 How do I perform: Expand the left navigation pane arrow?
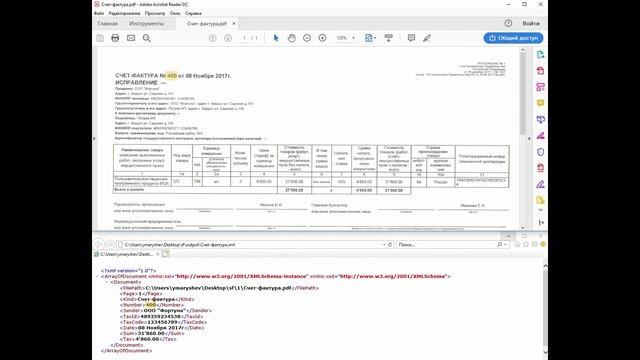(x=94, y=139)
